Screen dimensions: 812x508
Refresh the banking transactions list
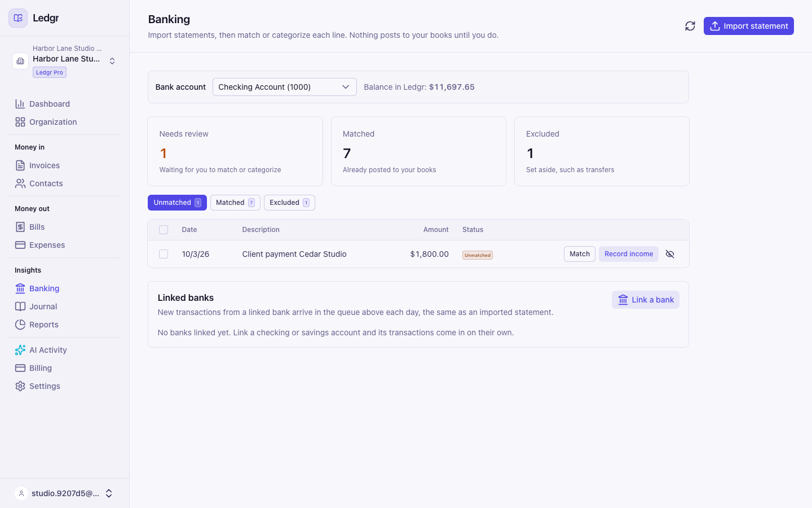tap(690, 26)
